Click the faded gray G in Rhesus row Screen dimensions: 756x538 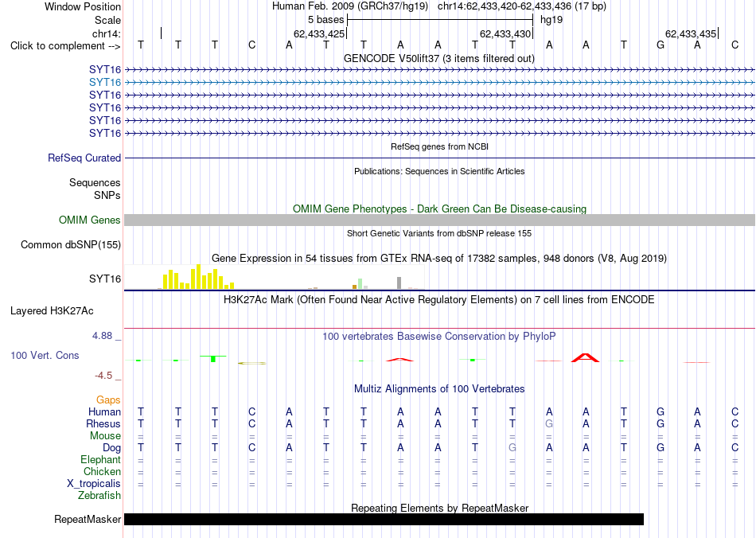click(549, 423)
